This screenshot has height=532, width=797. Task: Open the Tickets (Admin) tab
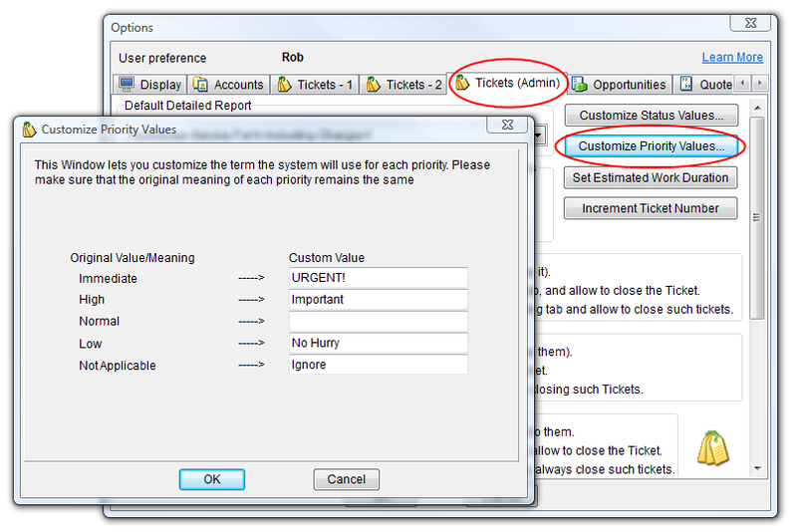pyautogui.click(x=508, y=83)
